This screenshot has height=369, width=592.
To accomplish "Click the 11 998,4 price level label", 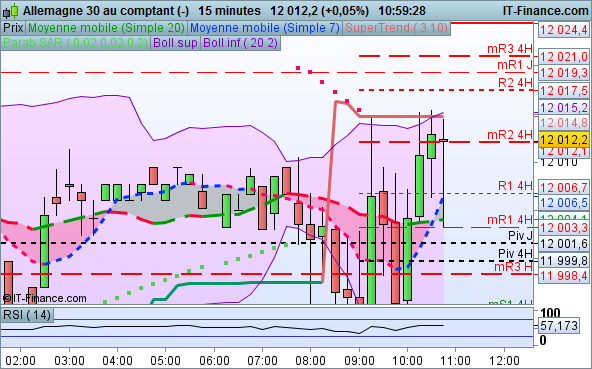I will 564,276.
